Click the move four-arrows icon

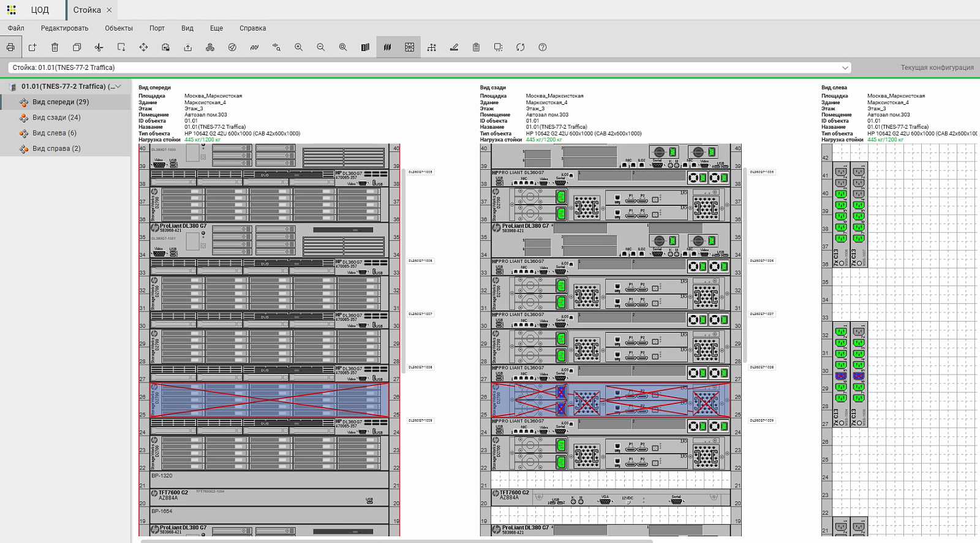pos(143,47)
